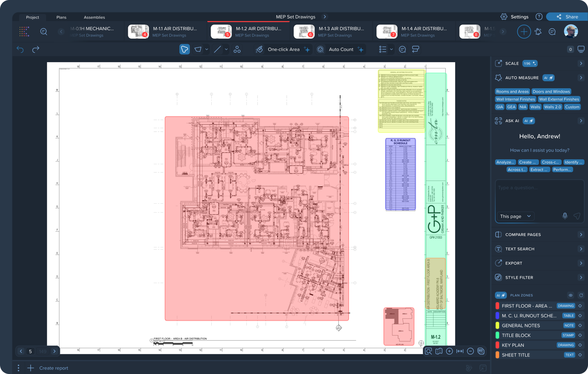Toggle visibility of TITLE BLOCK zone
588x374 pixels.
click(580, 335)
